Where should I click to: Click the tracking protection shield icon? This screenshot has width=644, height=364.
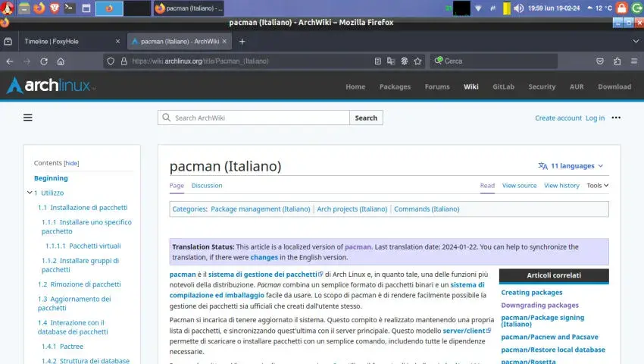[x=111, y=61]
